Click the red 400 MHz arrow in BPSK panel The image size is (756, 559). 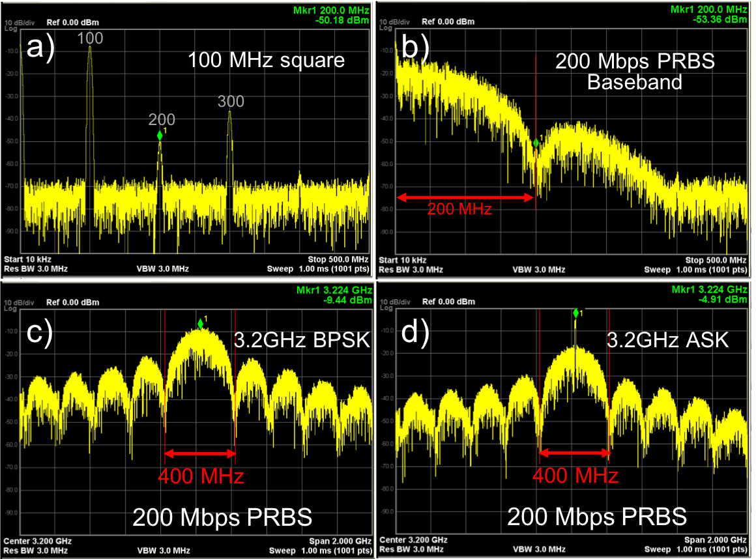[200, 453]
